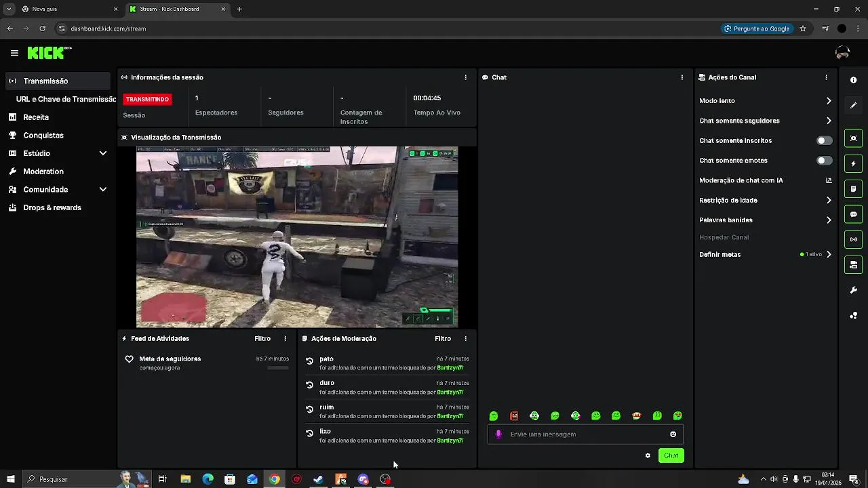The height and width of the screenshot is (488, 868).
Task: Open the info icon in right sidebar
Action: [x=853, y=80]
